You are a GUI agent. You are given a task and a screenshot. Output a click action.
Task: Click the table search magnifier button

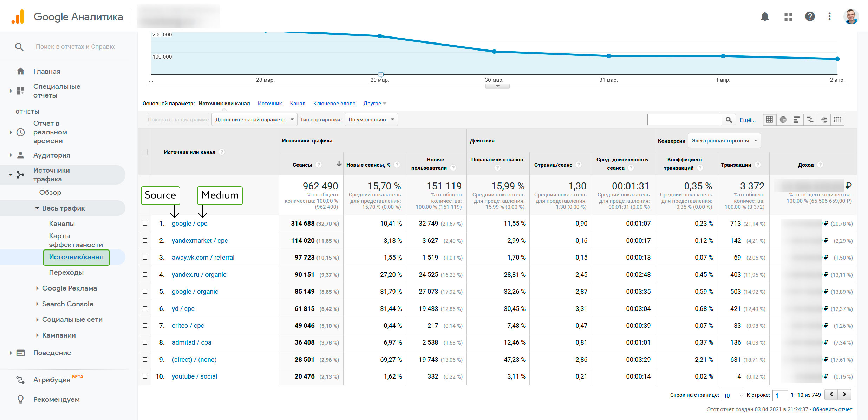pos(729,120)
